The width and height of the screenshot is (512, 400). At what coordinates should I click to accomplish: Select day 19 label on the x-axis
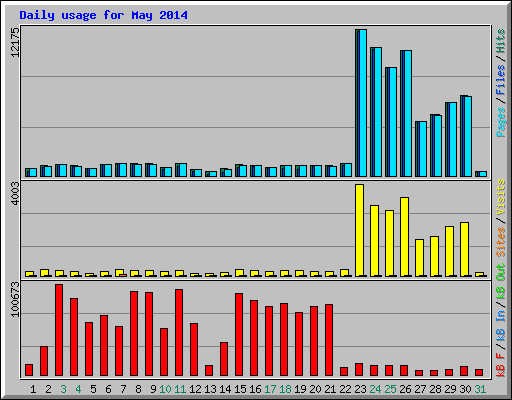click(x=300, y=389)
